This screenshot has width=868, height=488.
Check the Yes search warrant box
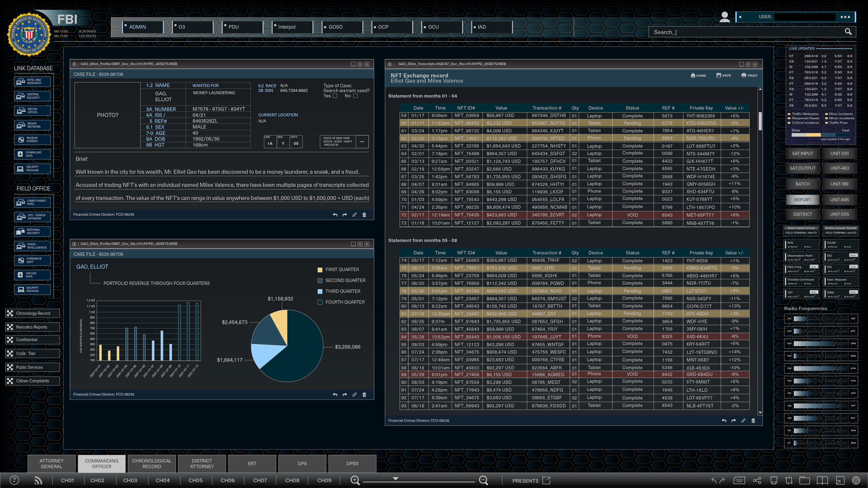[335, 96]
